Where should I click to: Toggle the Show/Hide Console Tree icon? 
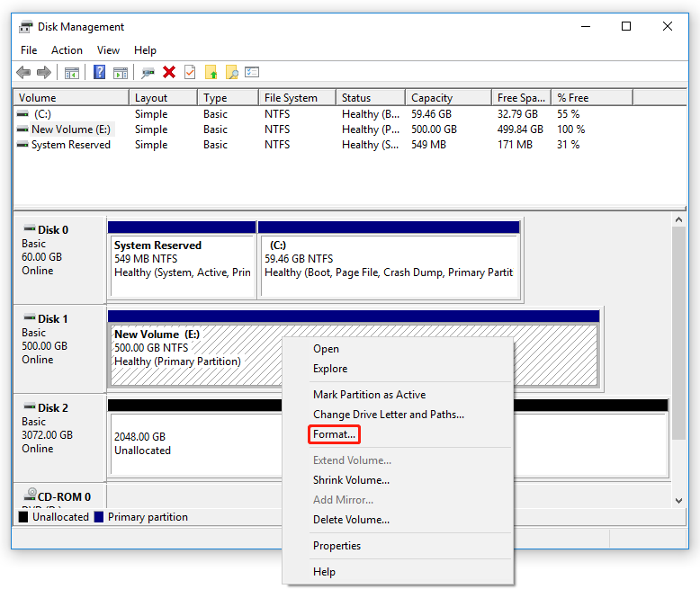pyautogui.click(x=72, y=72)
